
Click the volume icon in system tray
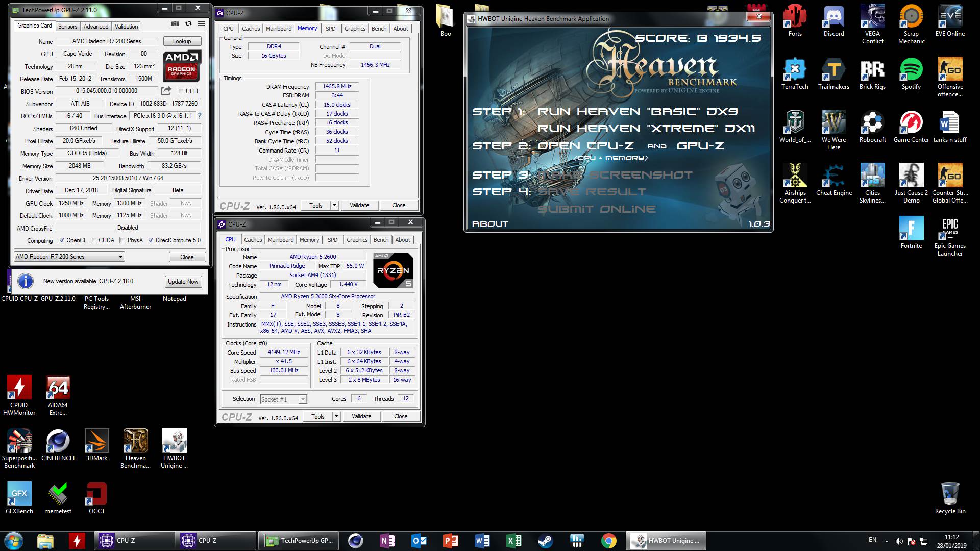(899, 541)
